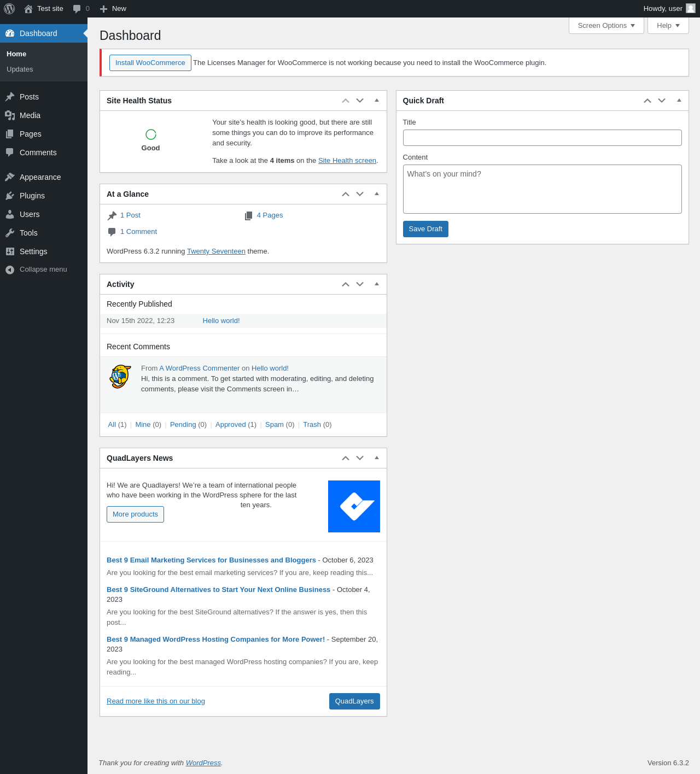Move QuadLayers News widget down
This screenshot has width=700, height=774.
(x=360, y=458)
